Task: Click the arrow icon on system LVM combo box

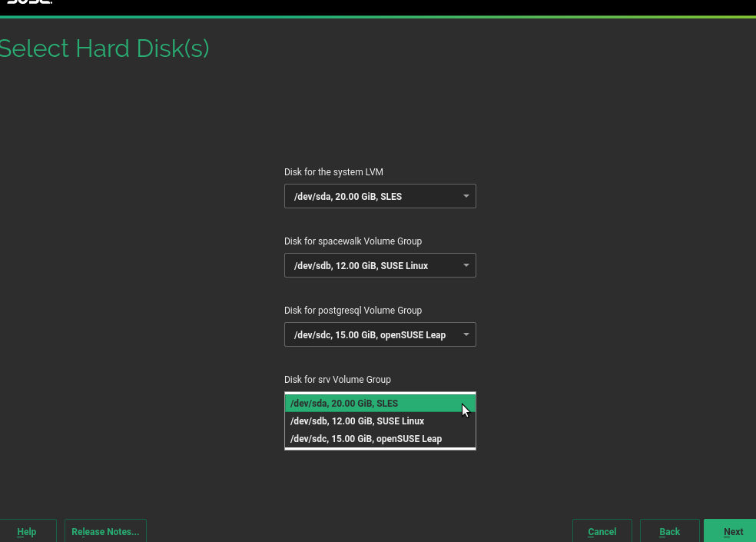Action: [x=466, y=196]
